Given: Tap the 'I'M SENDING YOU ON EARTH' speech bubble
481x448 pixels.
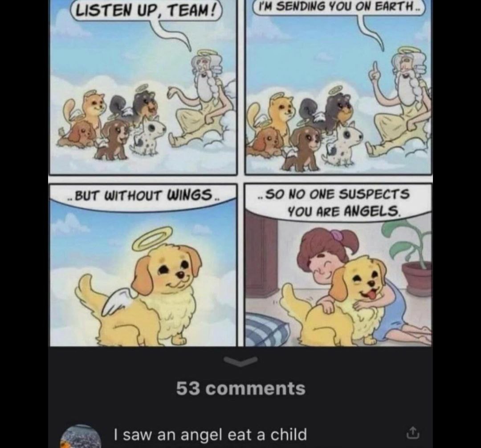Looking at the screenshot, I should pyautogui.click(x=338, y=7).
